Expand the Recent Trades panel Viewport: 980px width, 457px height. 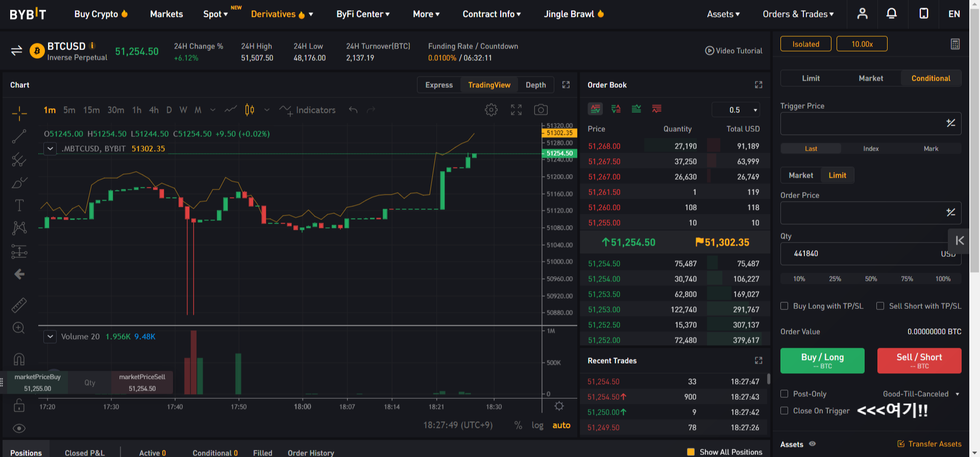758,360
